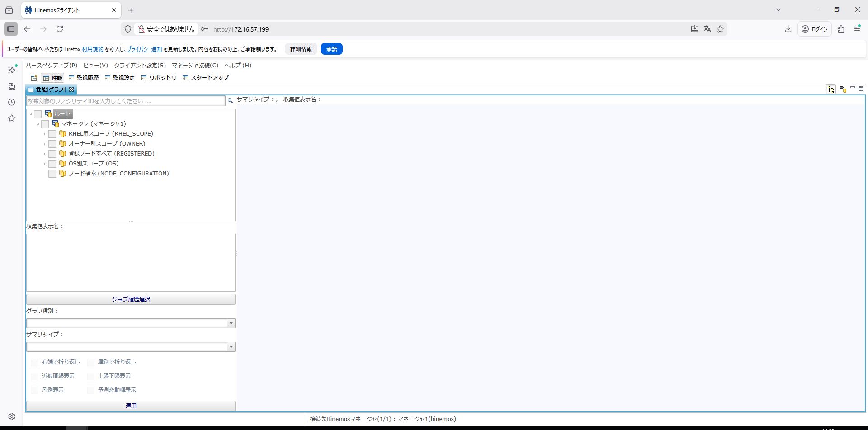The width and height of the screenshot is (868, 430).
Task: Click the translate page icon
Action: tap(708, 29)
